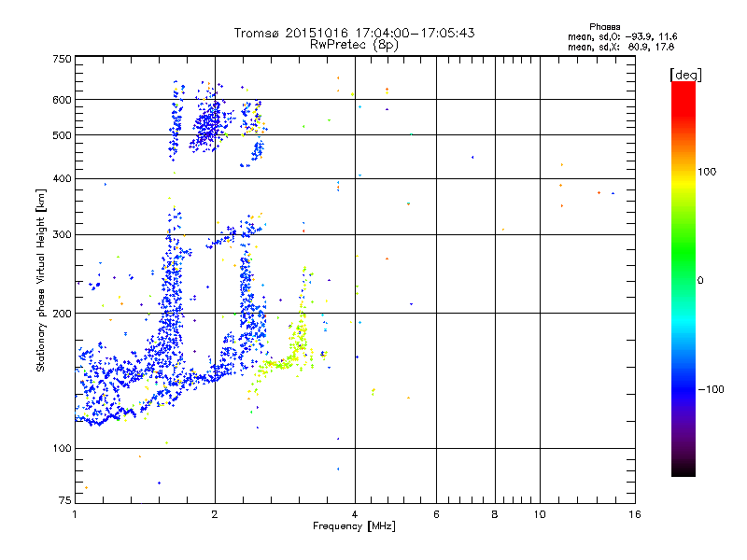Click the 'Stationary phase Virtual Height [km]' axis title

pyautogui.click(x=40, y=281)
